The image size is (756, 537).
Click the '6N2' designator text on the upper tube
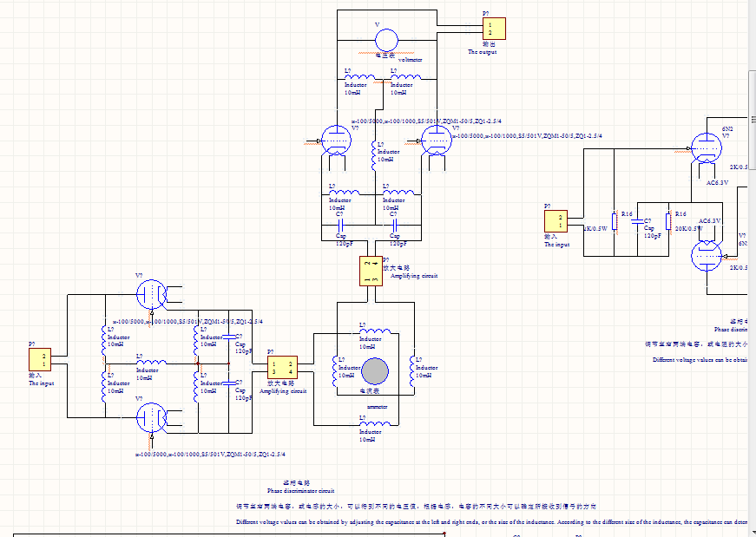(727, 128)
